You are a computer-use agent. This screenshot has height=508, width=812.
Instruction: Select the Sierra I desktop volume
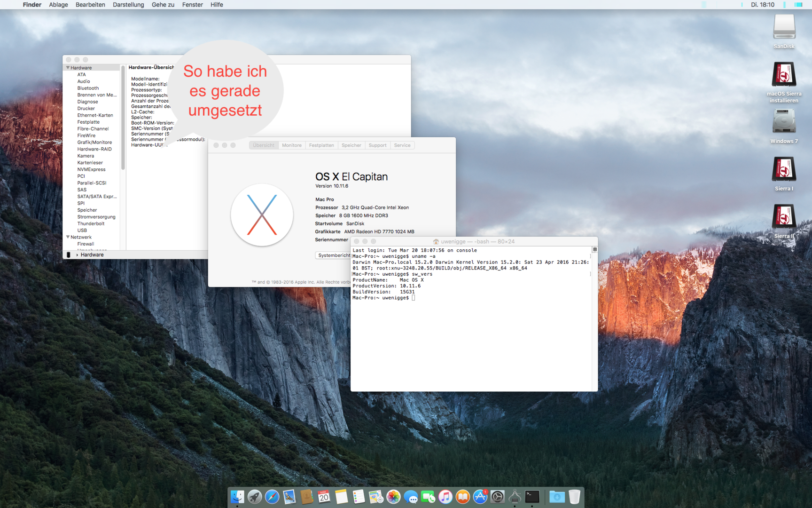[x=784, y=174]
